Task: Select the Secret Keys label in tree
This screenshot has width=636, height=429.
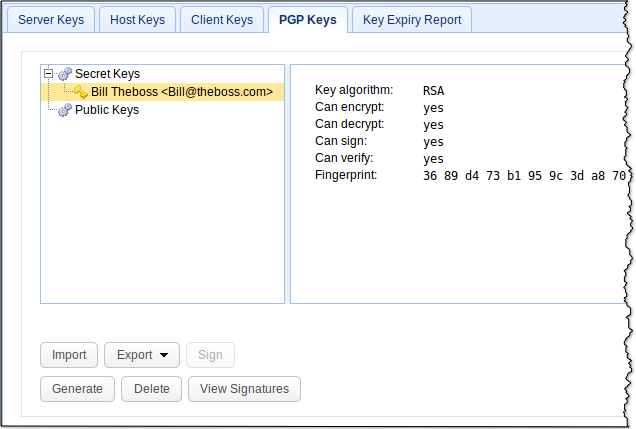Action: 107,74
